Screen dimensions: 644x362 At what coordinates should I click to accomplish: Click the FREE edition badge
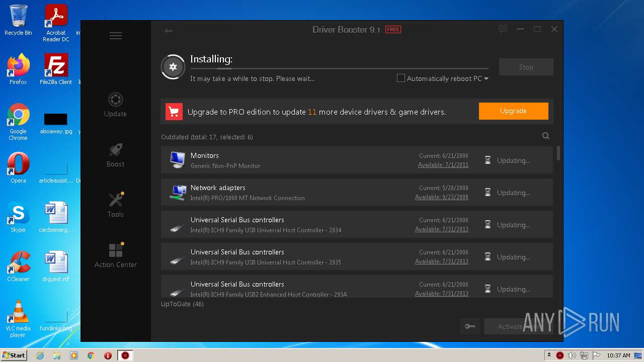coord(393,30)
